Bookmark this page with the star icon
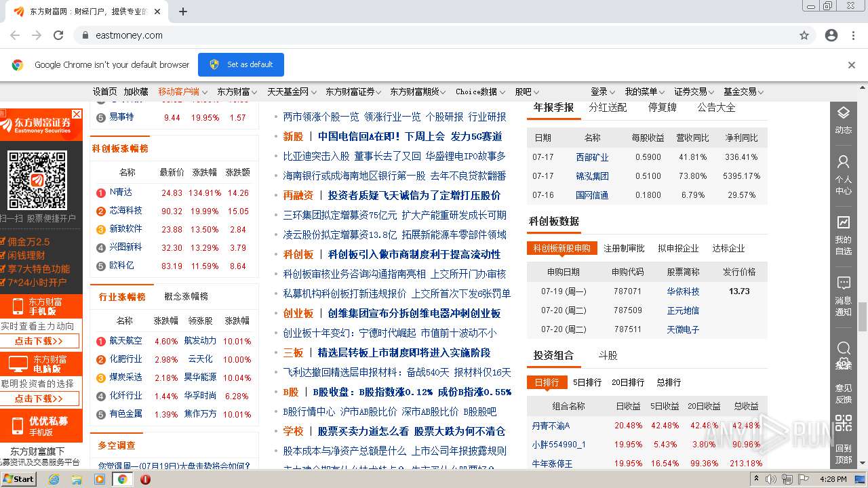Image resolution: width=868 pixels, height=488 pixels. 804,35
